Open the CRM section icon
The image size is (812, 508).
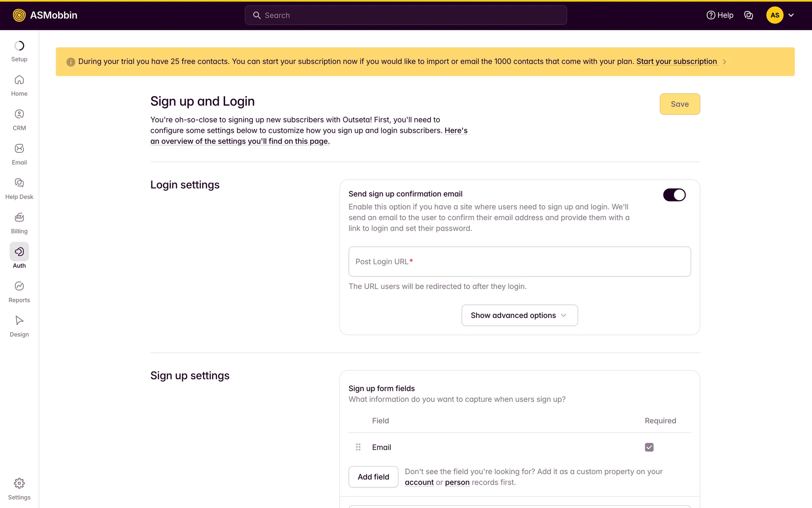pos(19,114)
